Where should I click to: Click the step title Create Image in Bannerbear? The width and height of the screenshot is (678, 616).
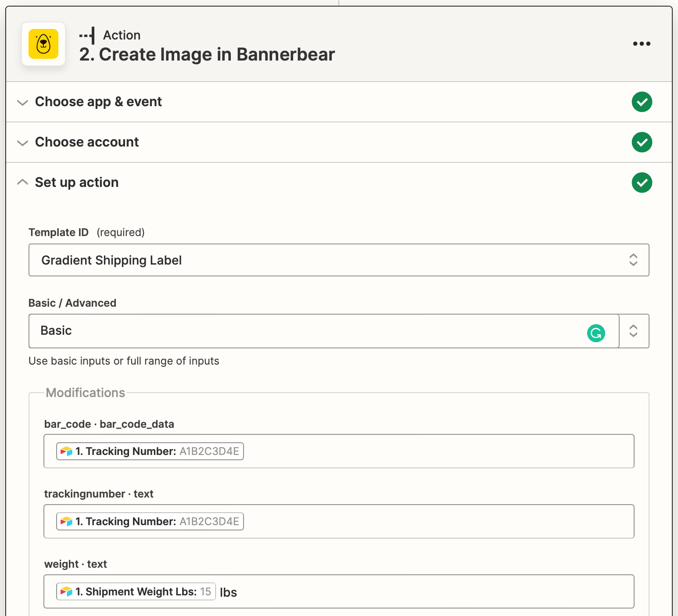[x=207, y=54]
